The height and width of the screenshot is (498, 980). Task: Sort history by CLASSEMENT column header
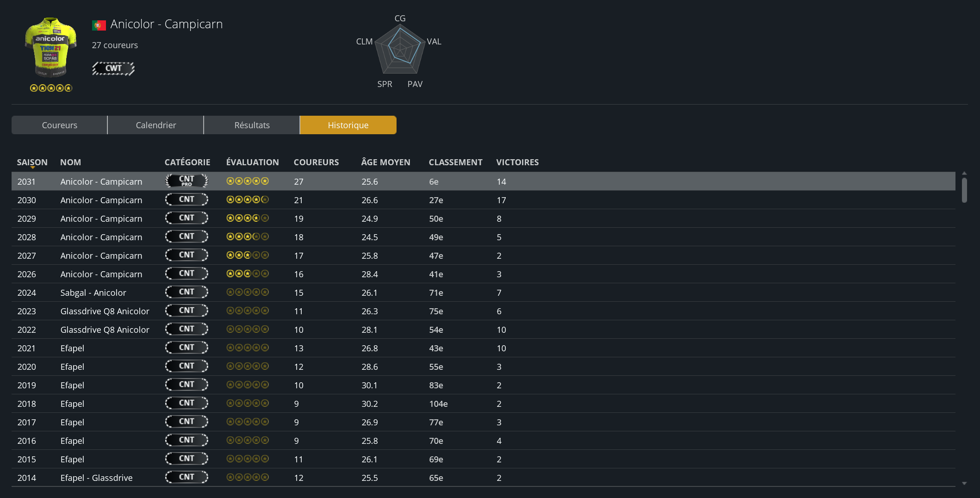(455, 162)
